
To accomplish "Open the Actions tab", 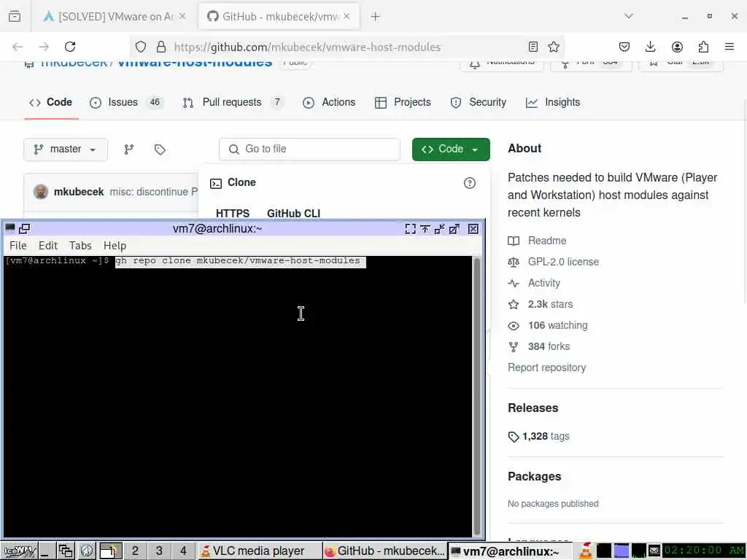I will pyautogui.click(x=329, y=102).
